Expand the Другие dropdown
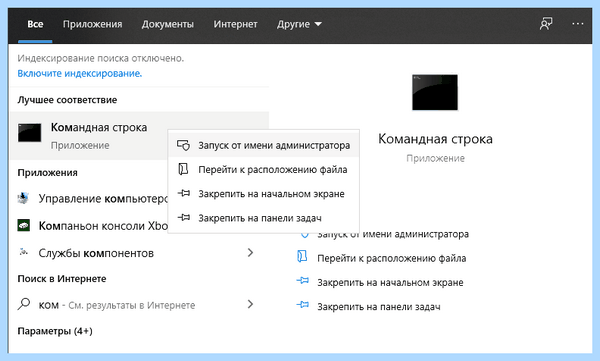Screen dimensions: 600x361 299,24
